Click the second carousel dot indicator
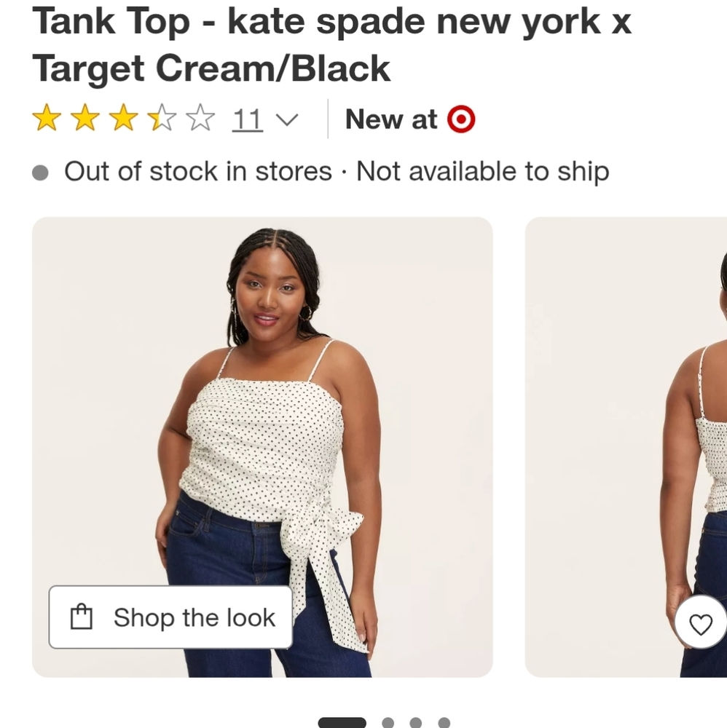This screenshot has height=728, width=727. click(x=388, y=722)
